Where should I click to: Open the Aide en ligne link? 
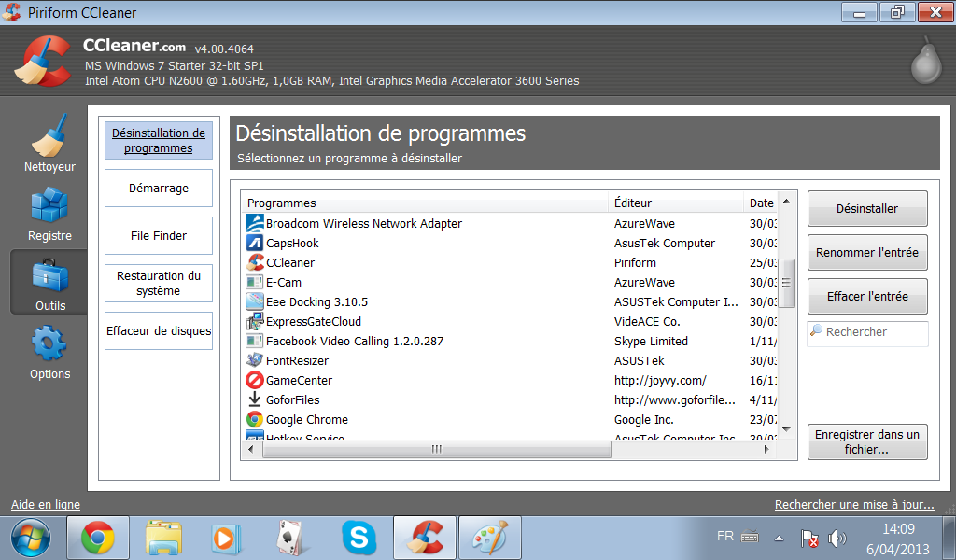(46, 505)
